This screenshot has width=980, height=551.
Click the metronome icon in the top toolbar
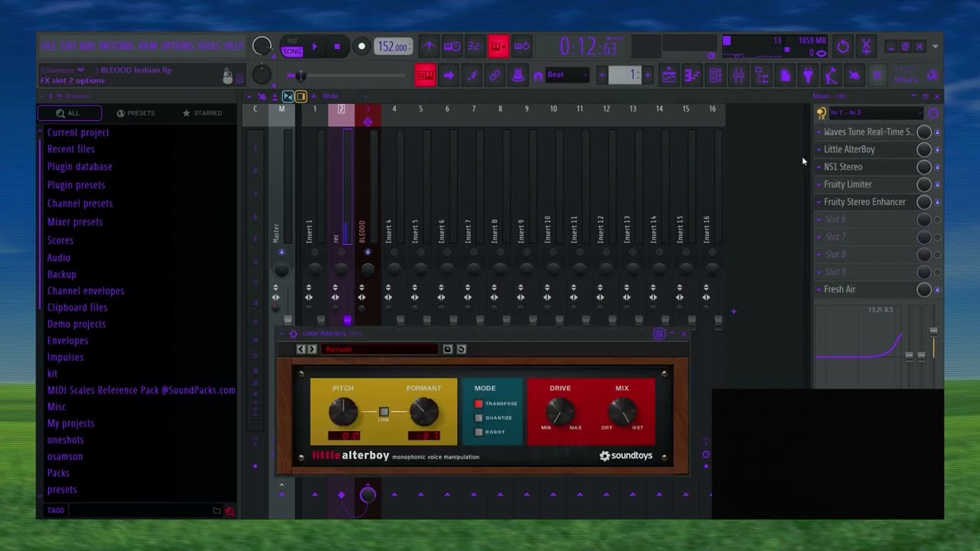click(430, 46)
